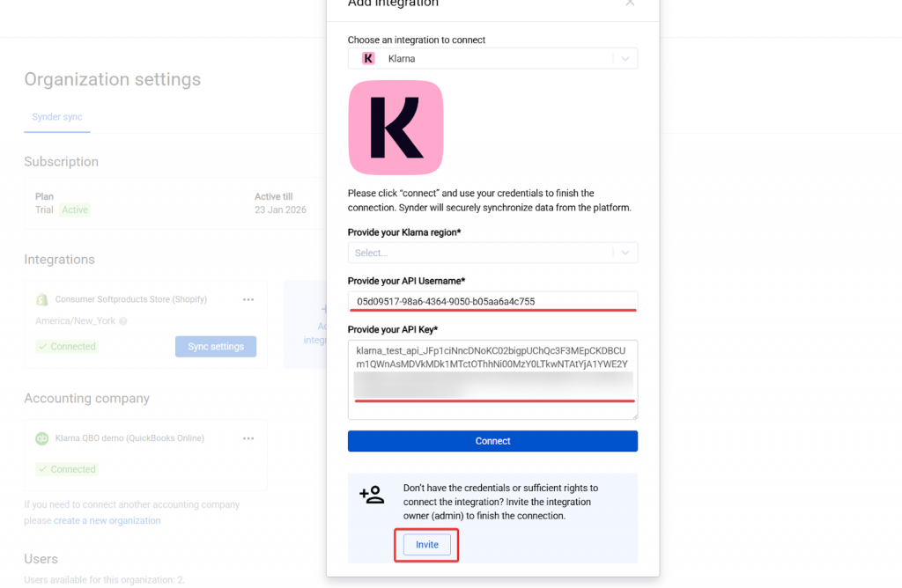Viewport: 902px width, 588px height.
Task: Switch to the Synder sync tab
Action: pyautogui.click(x=57, y=117)
